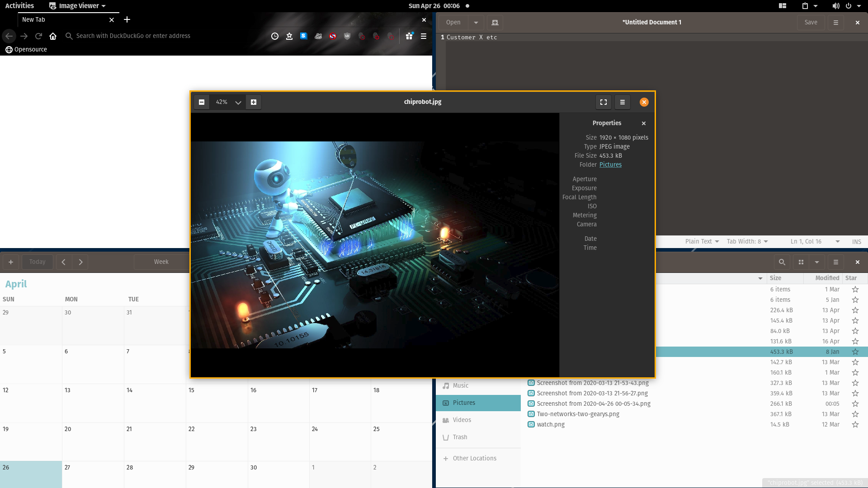
Task: Open the zoom percentage dropdown
Action: pos(240,102)
